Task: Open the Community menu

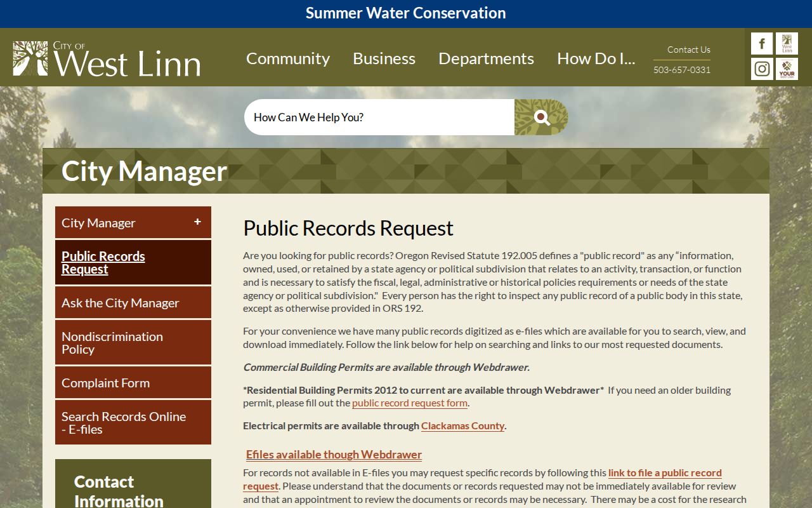Action: pos(288,58)
